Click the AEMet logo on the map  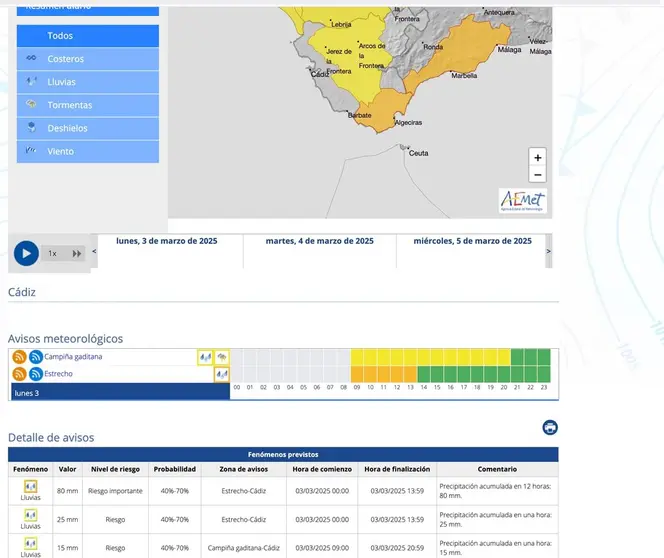pos(523,200)
